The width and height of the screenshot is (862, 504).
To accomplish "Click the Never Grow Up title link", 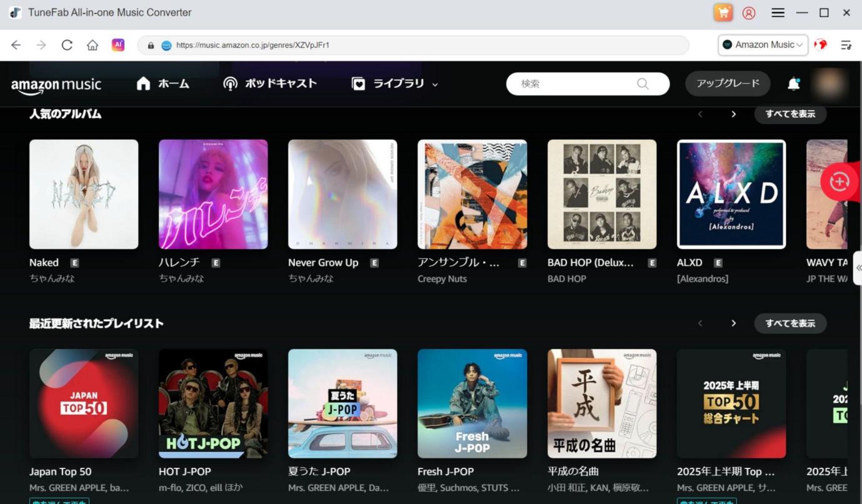I will tap(323, 263).
